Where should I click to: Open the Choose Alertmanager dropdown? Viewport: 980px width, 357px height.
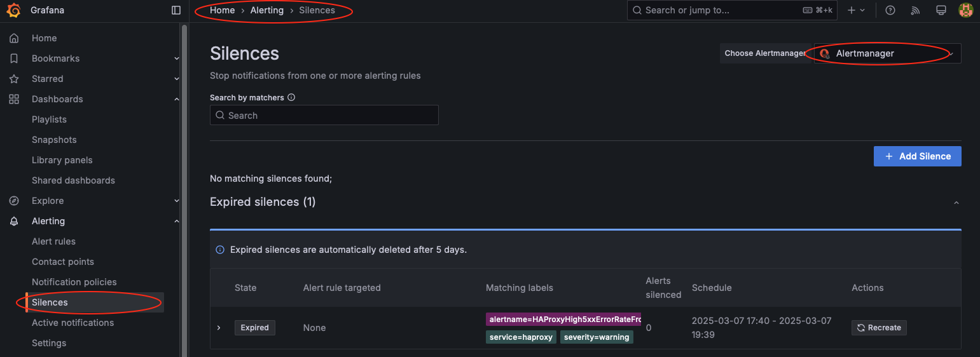tap(887, 53)
